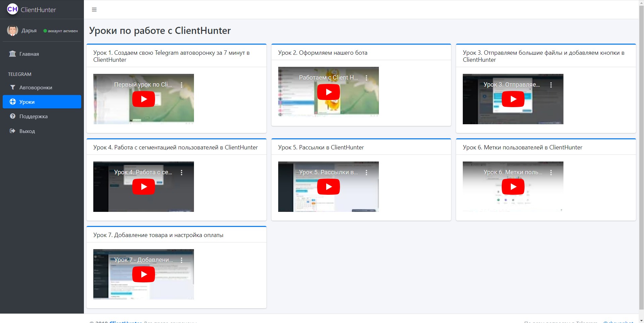Select the Выход menu item to log out
Viewport: 644px width, 323px height.
(42, 131)
